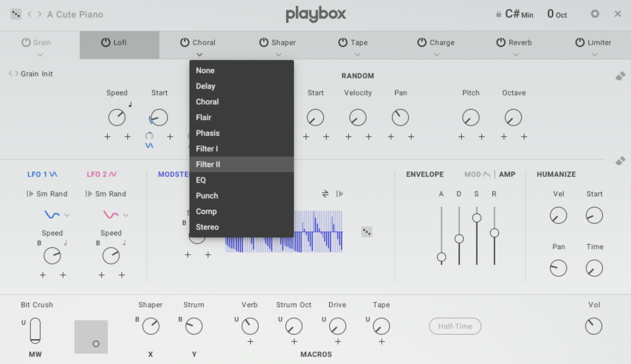631x364 pixels.
Task: Click the randomize dice next to the modstep pattern
Action: [x=366, y=232]
